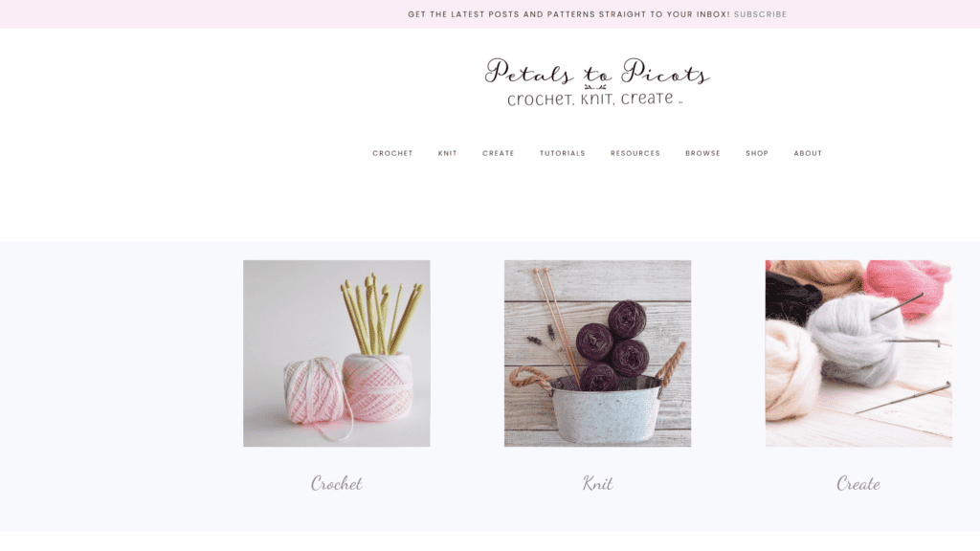Select Create in the navigation bar

[498, 153]
